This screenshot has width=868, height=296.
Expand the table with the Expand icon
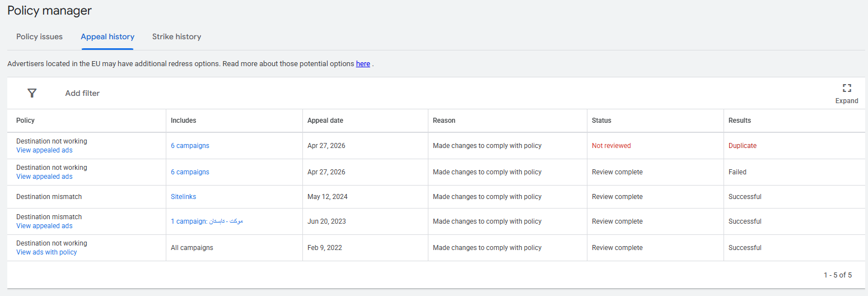846,93
